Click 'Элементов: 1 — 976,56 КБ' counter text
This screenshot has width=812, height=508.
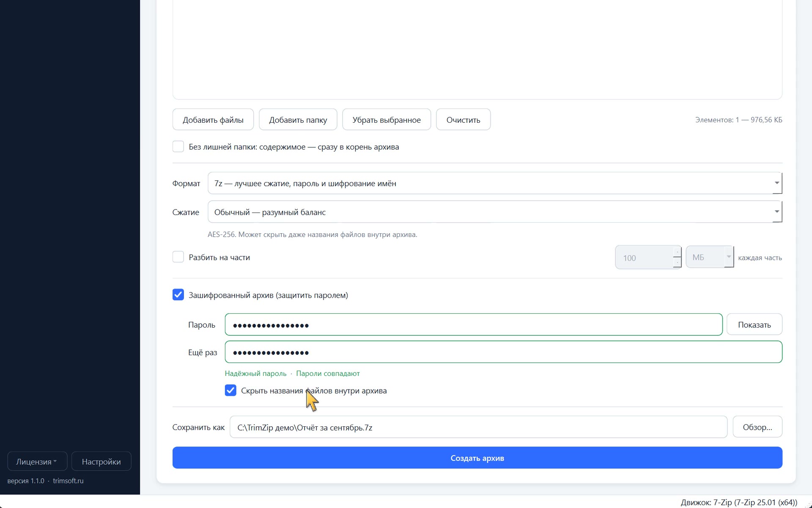(x=738, y=120)
